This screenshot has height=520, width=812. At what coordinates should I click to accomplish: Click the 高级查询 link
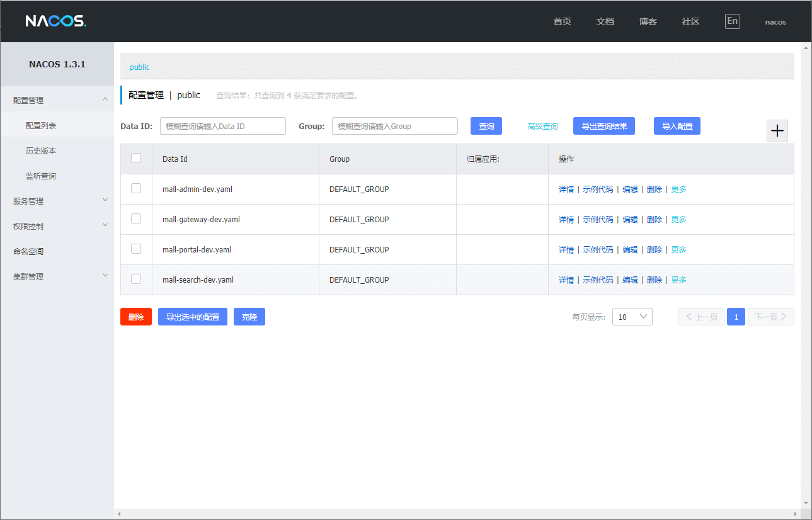542,127
